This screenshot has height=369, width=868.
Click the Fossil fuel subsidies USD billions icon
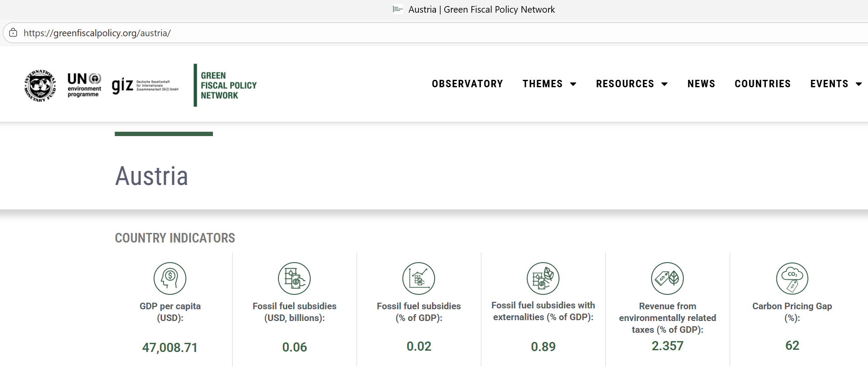pos(294,278)
